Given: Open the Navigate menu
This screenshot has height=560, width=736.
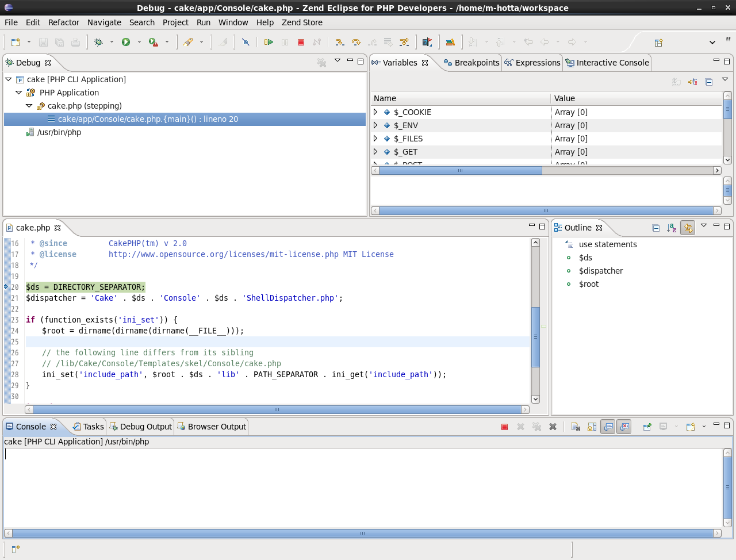Looking at the screenshot, I should click(104, 22).
